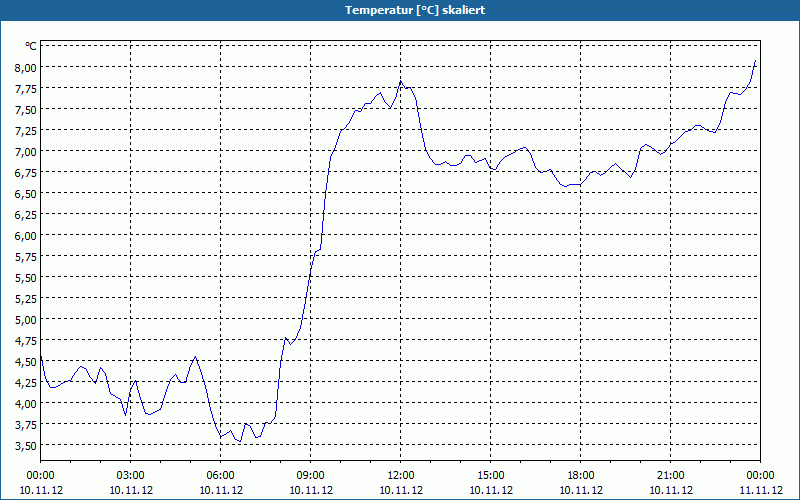Click the 03:00 time axis label
The image size is (800, 500).
point(131,476)
